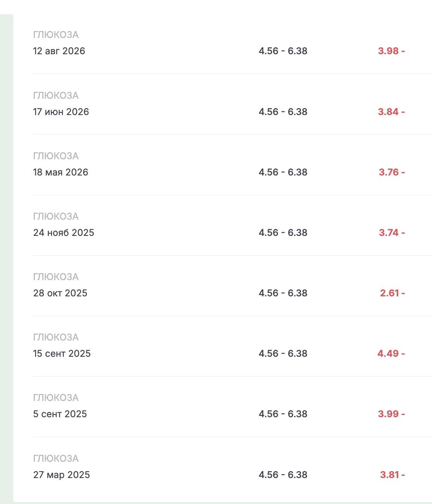Open the 15 сент 2025 glucose entry
This screenshot has height=504, width=432.
coord(232,346)
